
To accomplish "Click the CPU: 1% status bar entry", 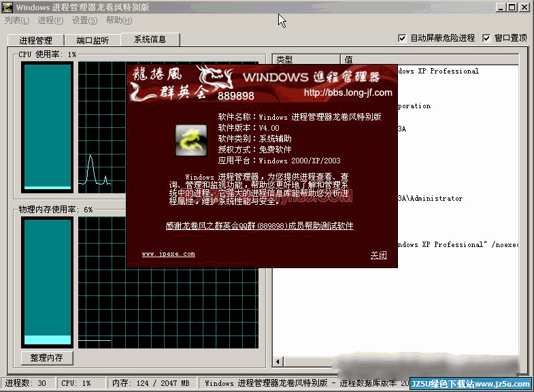I will tap(82, 383).
